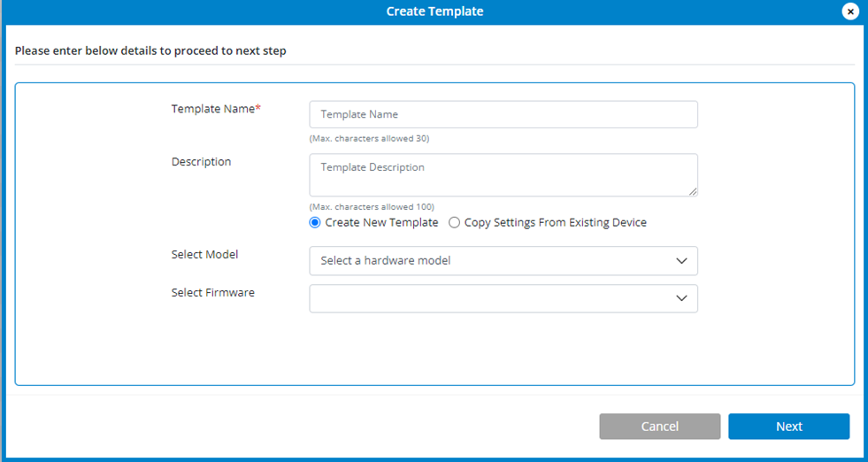Click the Description box resize handle
Viewport: 868px width, 462px height.
[x=693, y=191]
